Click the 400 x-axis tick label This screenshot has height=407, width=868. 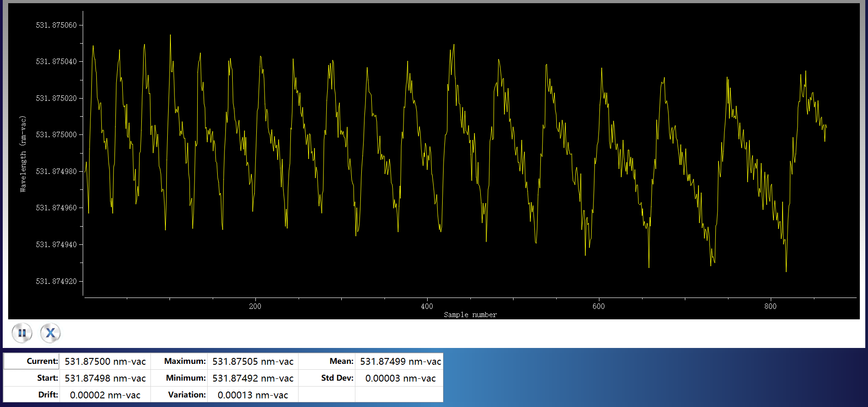tap(427, 306)
